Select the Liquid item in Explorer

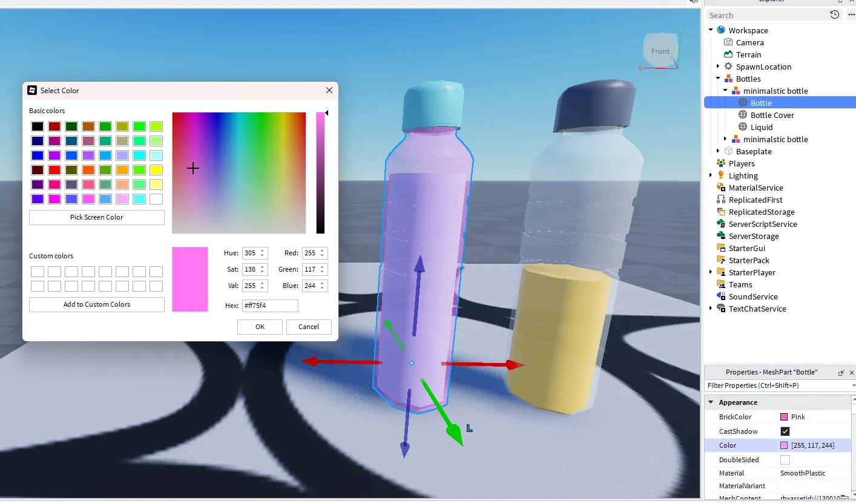pos(761,127)
